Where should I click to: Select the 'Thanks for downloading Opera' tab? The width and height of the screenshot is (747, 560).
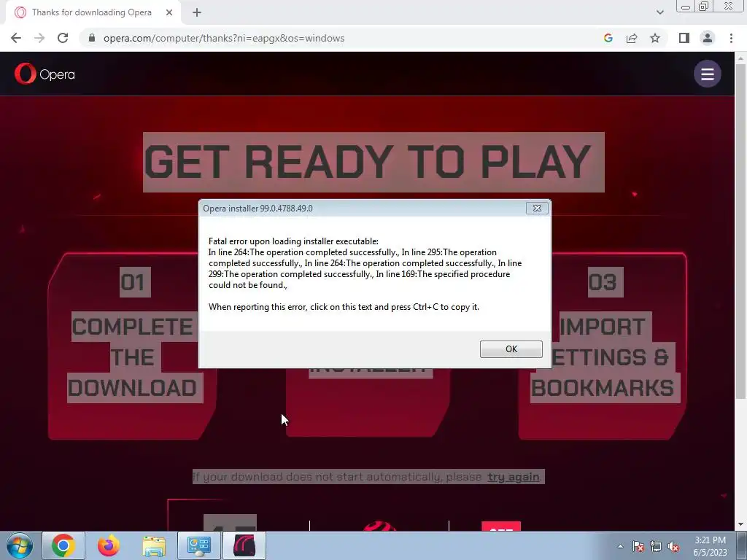click(x=93, y=12)
